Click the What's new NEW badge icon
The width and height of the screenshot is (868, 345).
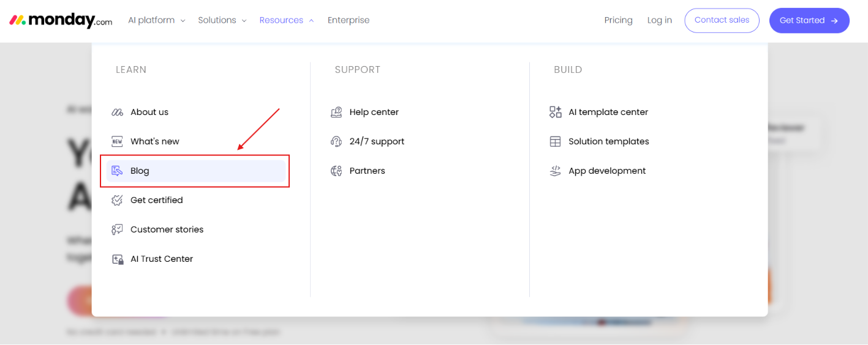tap(117, 141)
